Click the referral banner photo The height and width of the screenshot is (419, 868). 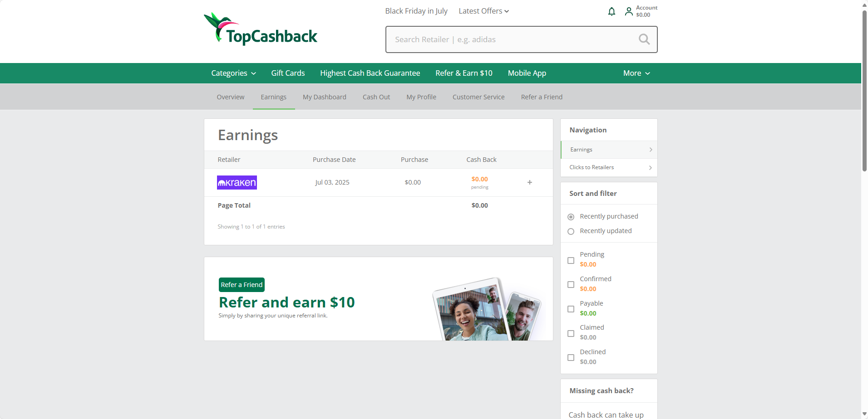[488, 309]
